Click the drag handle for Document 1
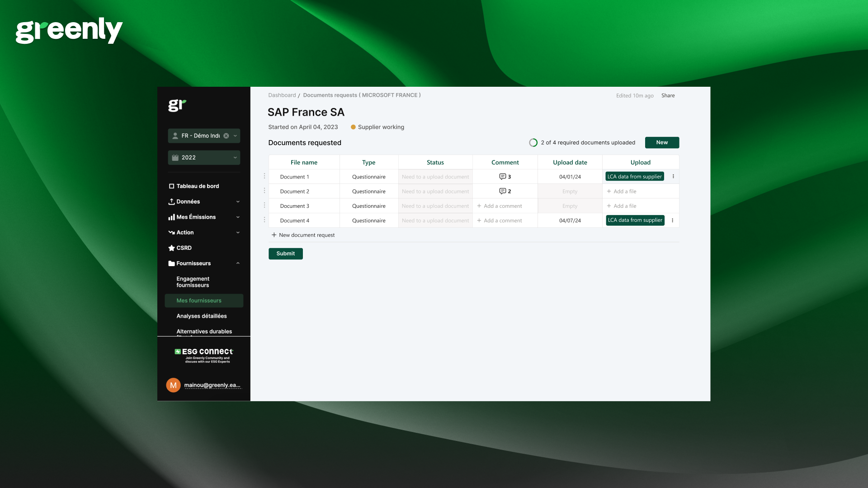The image size is (868, 488). click(264, 176)
